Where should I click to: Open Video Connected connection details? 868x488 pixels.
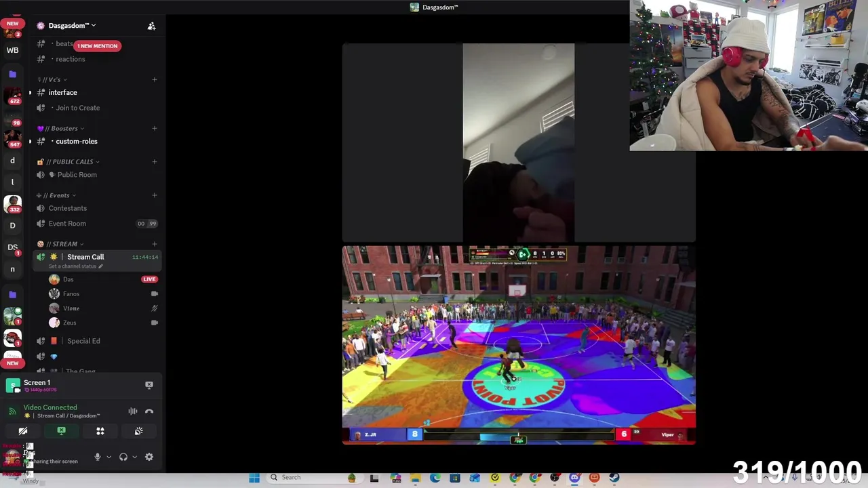pos(50,407)
